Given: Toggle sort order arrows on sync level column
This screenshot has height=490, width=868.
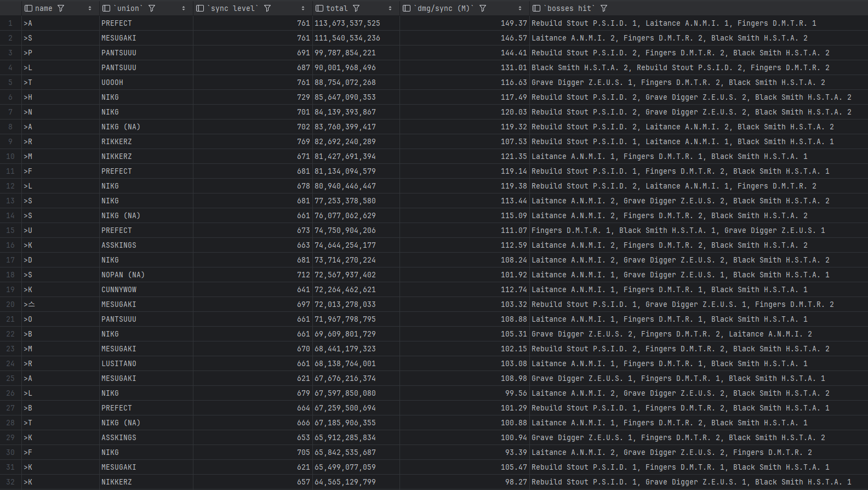Looking at the screenshot, I should tap(303, 8).
